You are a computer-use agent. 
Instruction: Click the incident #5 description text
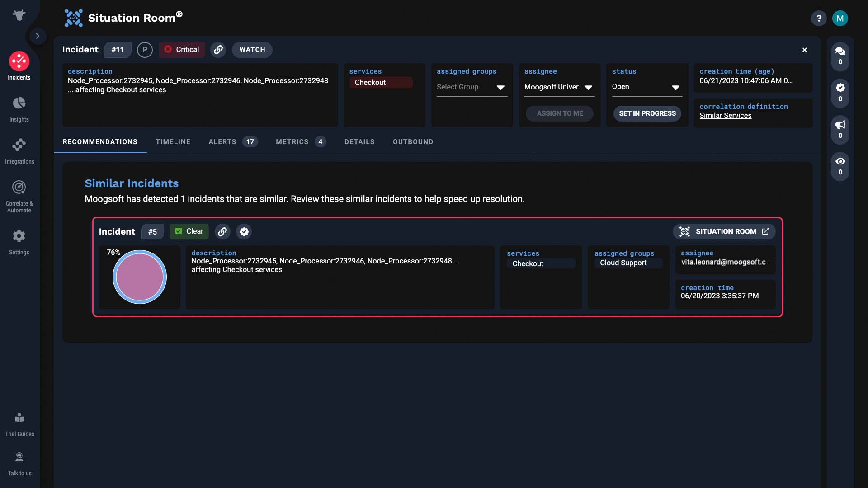[325, 265]
